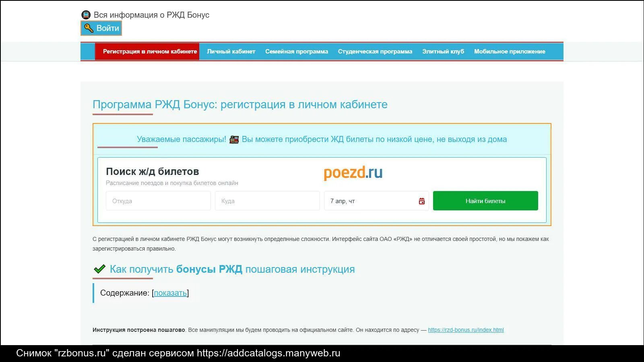Expand contents via 'показать' link

pos(170,293)
